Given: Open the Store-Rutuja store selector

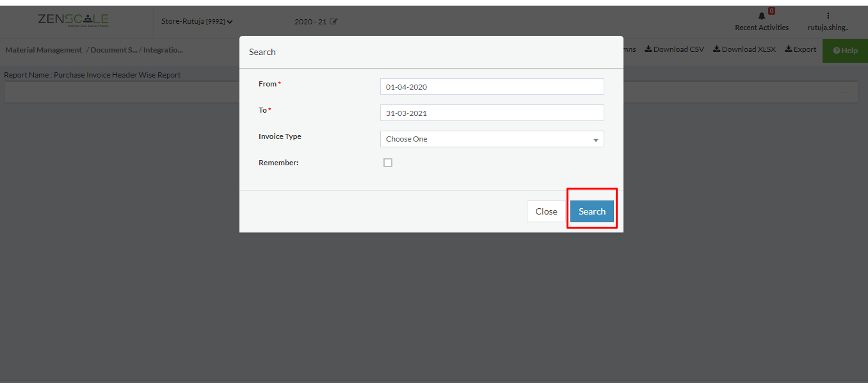Looking at the screenshot, I should [x=197, y=22].
